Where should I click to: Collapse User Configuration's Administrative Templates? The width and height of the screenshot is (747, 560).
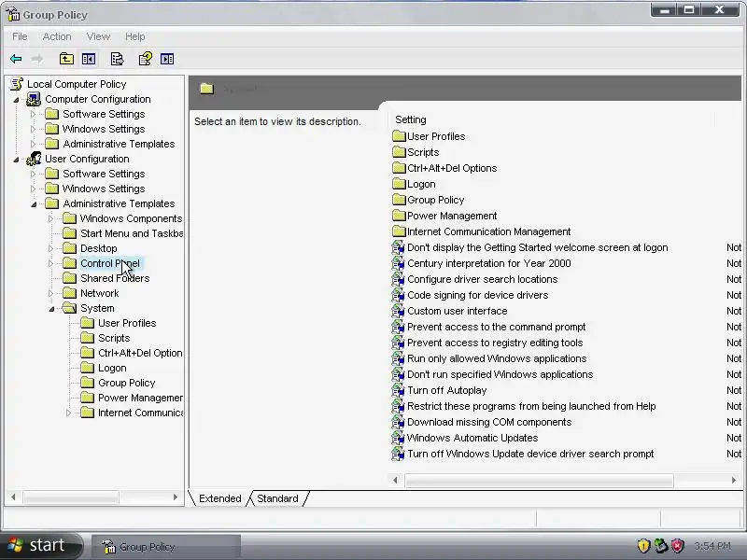(x=34, y=204)
